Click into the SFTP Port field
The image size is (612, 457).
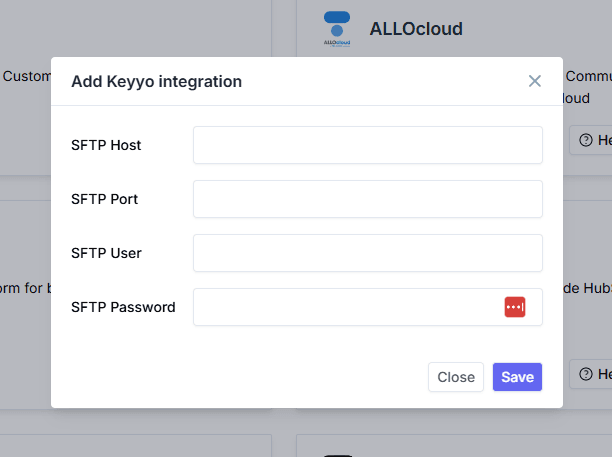point(367,199)
